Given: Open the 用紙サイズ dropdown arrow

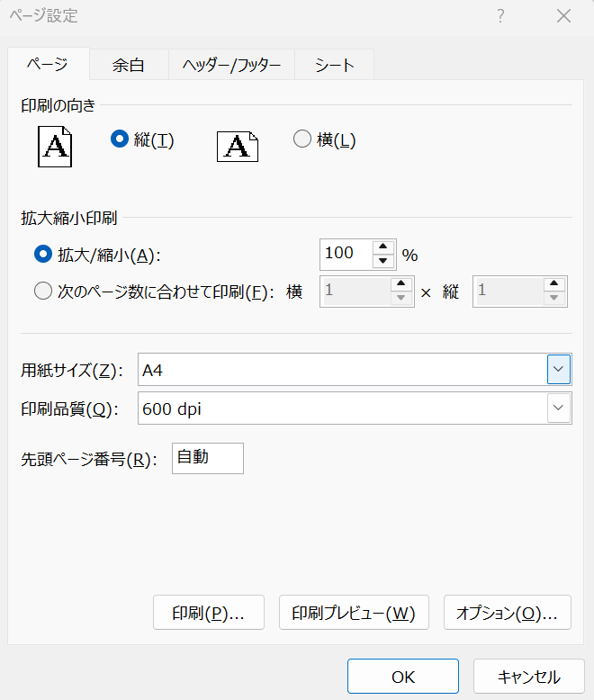Looking at the screenshot, I should (x=559, y=369).
